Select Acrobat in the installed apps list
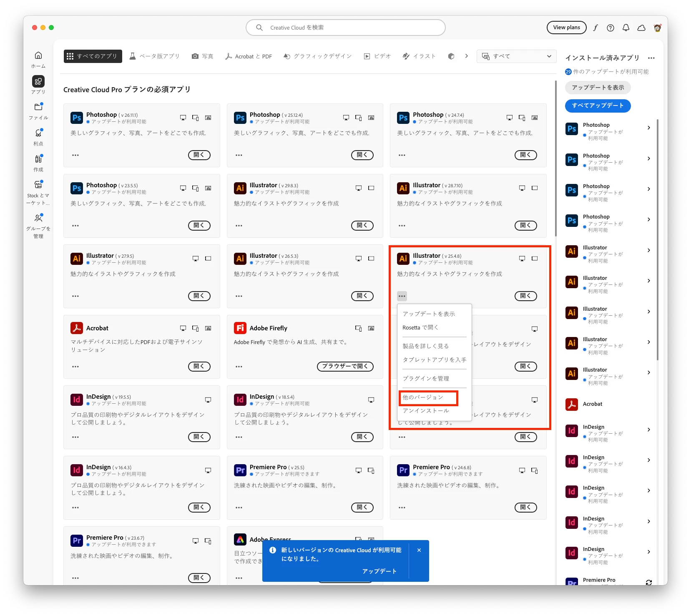The width and height of the screenshot is (691, 616). 592,404
